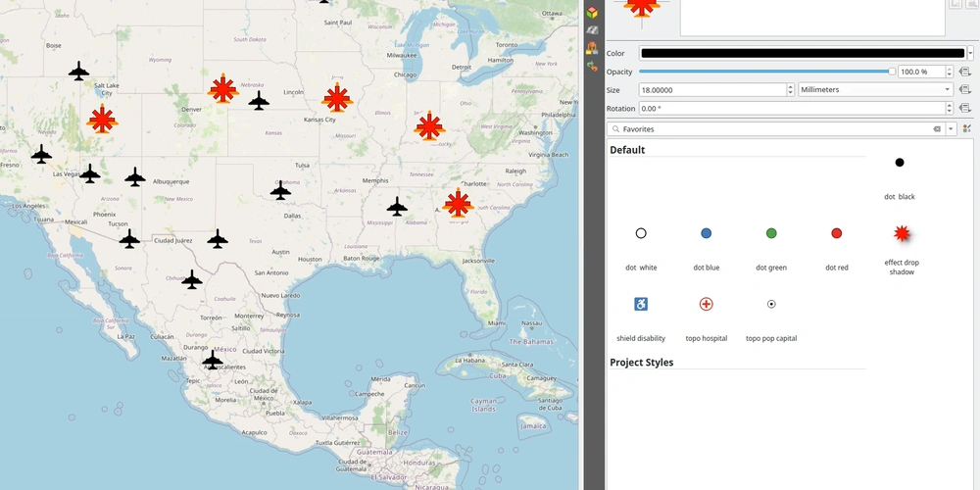The width and height of the screenshot is (980, 490).
Task: Select airplane marker near Chihuahua
Action: (192, 279)
